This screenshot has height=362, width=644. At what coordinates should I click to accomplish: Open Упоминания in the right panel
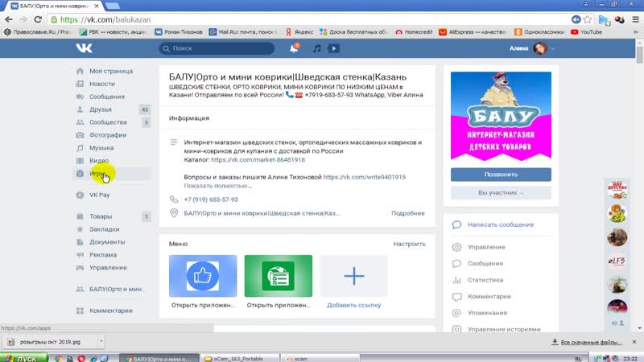(487, 313)
